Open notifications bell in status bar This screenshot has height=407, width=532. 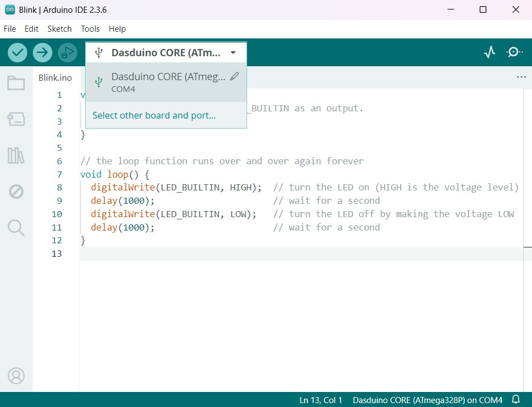point(516,400)
